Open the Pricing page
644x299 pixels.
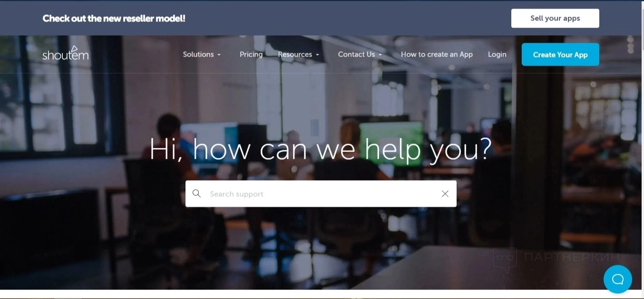point(251,54)
